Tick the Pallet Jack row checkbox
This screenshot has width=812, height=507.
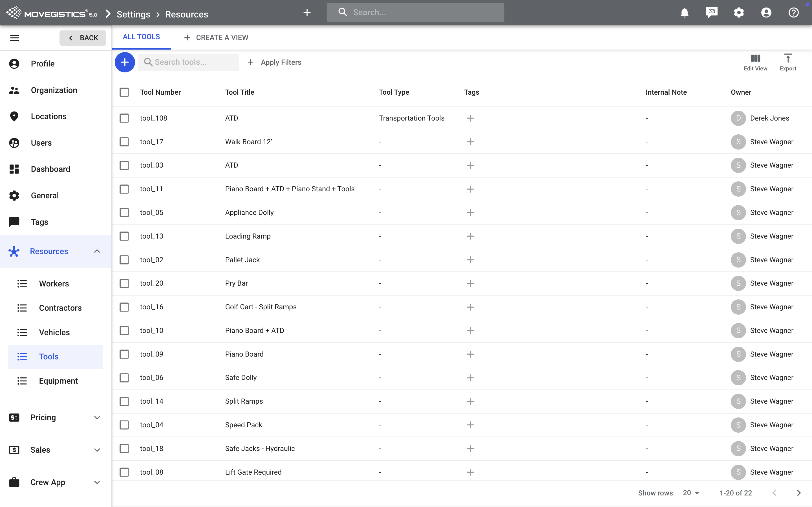click(x=124, y=260)
